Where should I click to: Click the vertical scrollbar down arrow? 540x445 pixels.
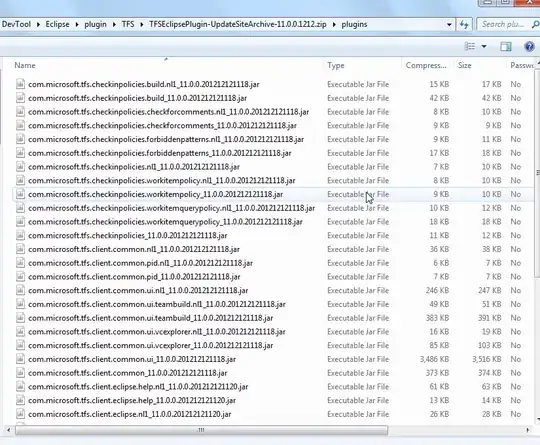[x=538, y=419]
